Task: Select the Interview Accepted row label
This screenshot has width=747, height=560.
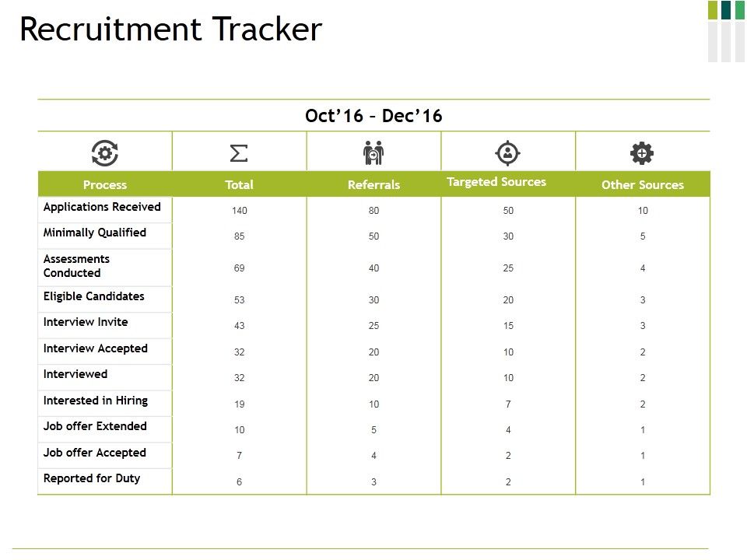Action: click(x=95, y=348)
